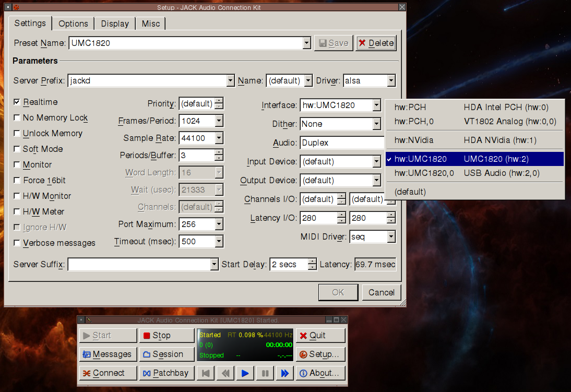Click the JACK status display panel

click(x=245, y=345)
